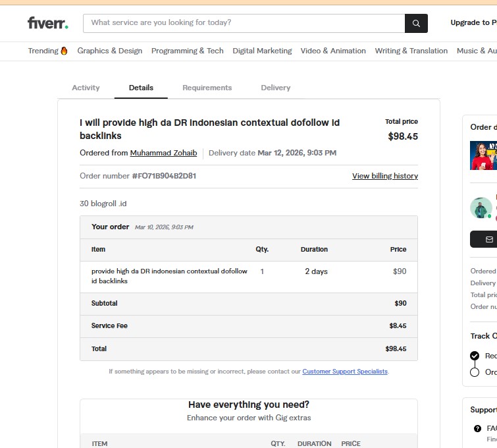
Task: Click the checked order tracking circle
Action: (475, 356)
